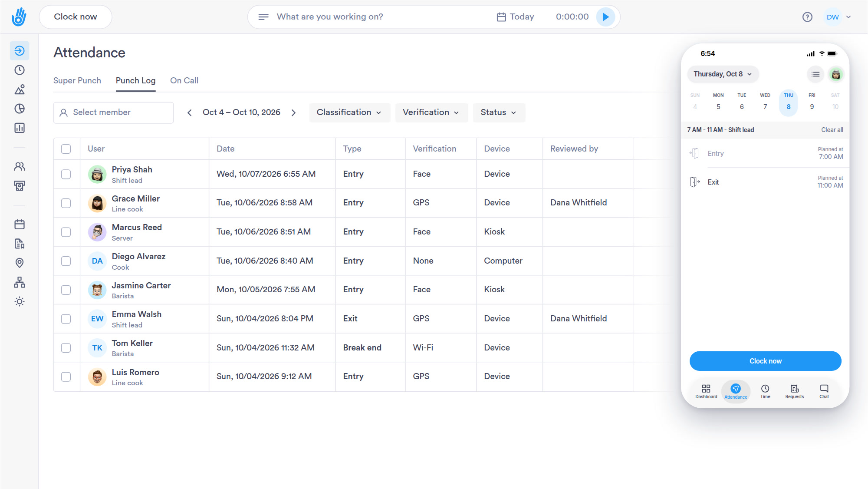Start the timer with the play button
Screen dimensions: 868x489
tap(605, 17)
